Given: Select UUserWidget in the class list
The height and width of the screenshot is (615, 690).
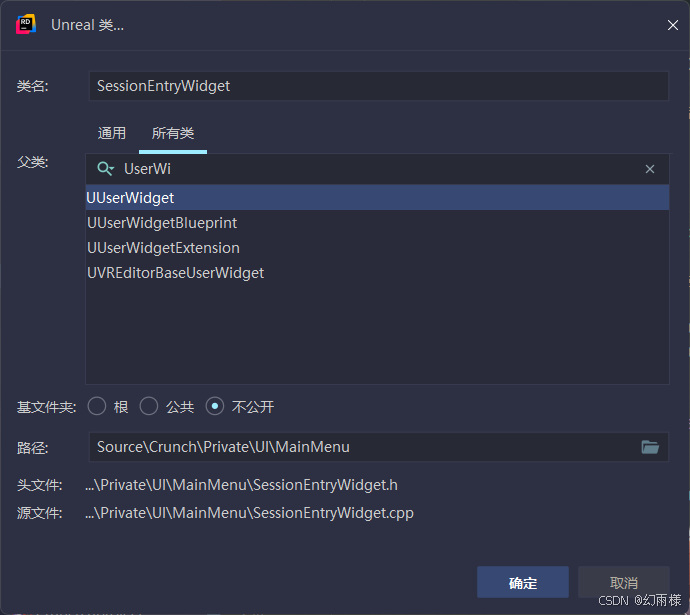Looking at the screenshot, I should (x=378, y=198).
